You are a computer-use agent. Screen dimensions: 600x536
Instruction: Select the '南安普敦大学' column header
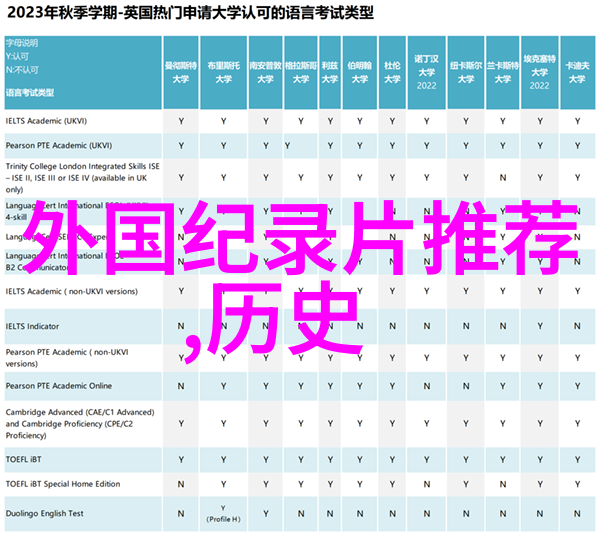266,72
